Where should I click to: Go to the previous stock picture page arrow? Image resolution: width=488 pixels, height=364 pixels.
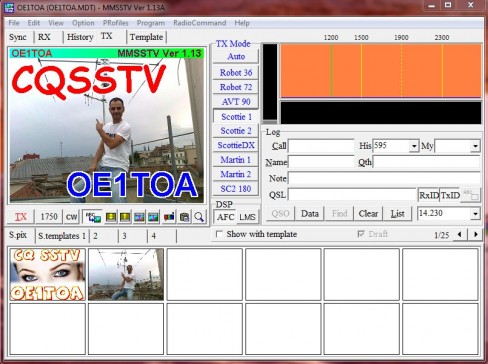[460, 234]
